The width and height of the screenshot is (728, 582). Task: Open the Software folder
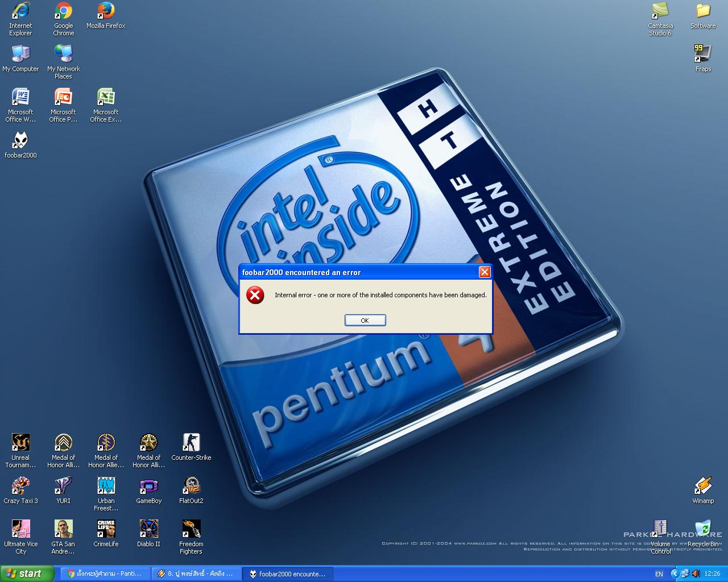pos(703,15)
